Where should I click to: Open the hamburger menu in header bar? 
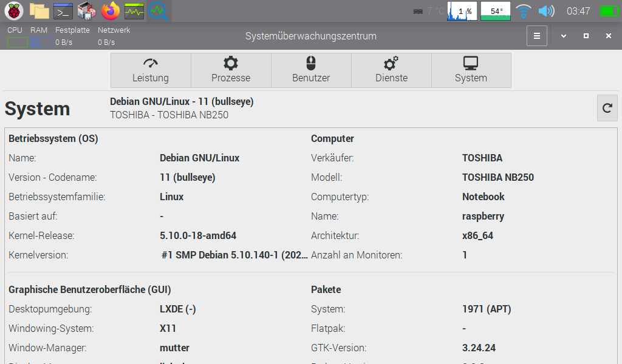[537, 36]
